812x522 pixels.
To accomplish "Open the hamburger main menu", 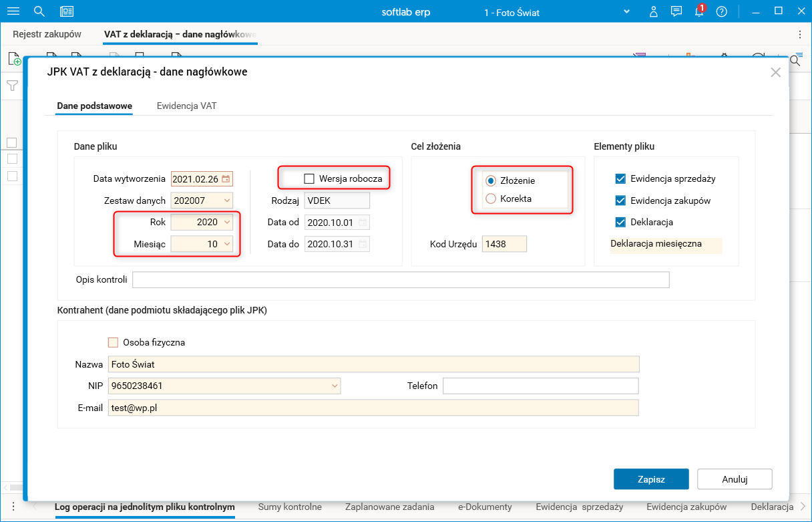I will tap(13, 11).
